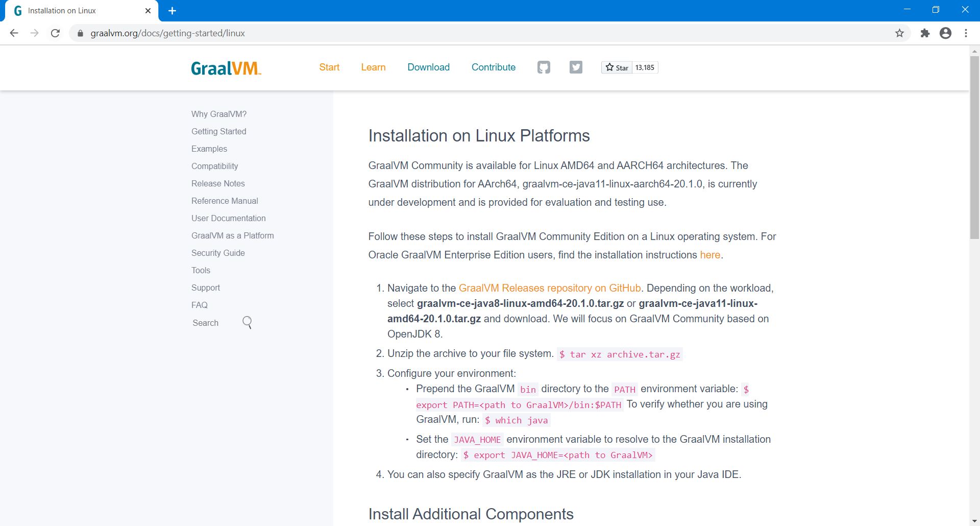The image size is (980, 526).
Task: Open Chrome three-dot menu
Action: pyautogui.click(x=966, y=33)
